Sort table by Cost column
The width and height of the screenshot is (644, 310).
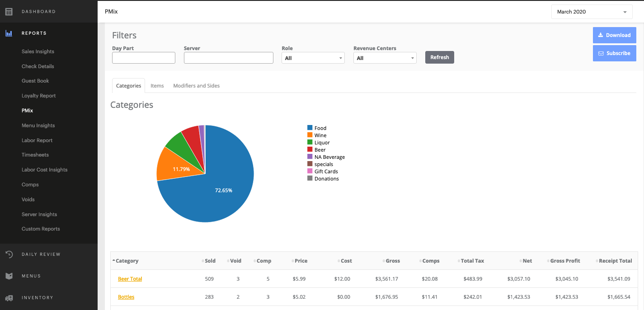pyautogui.click(x=346, y=261)
